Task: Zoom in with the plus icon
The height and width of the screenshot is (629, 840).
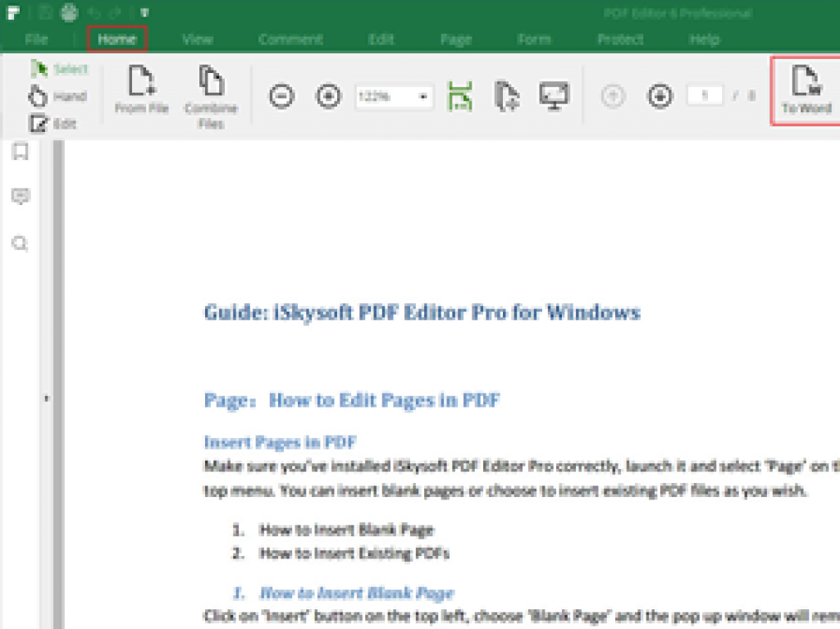Action: [328, 97]
